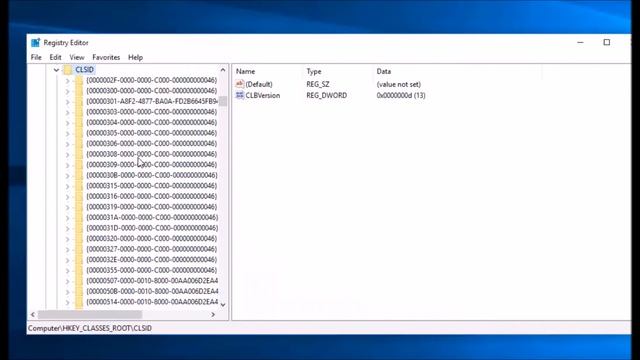Click the tree pane scroll-down arrow
The height and width of the screenshot is (360, 640).
click(223, 304)
